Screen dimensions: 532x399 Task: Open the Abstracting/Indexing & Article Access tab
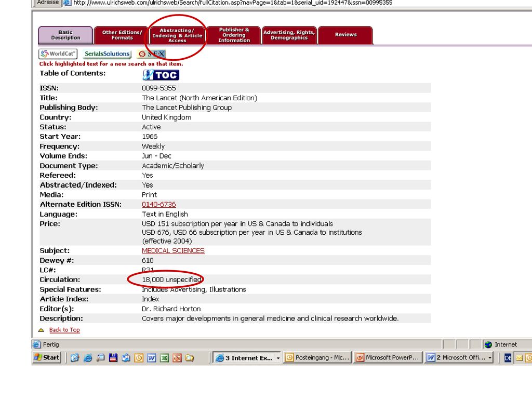[178, 35]
